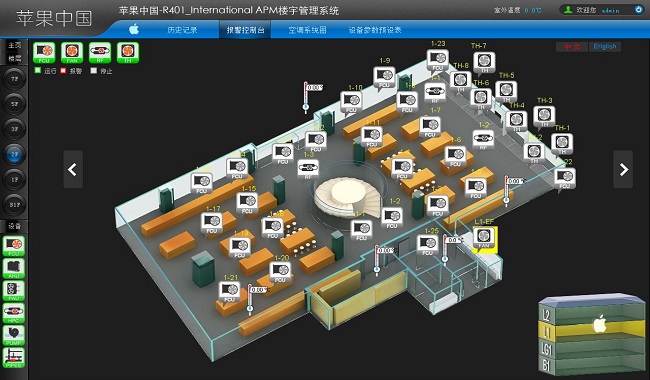
Task: Open the PIPES device icon
Action: (14, 358)
